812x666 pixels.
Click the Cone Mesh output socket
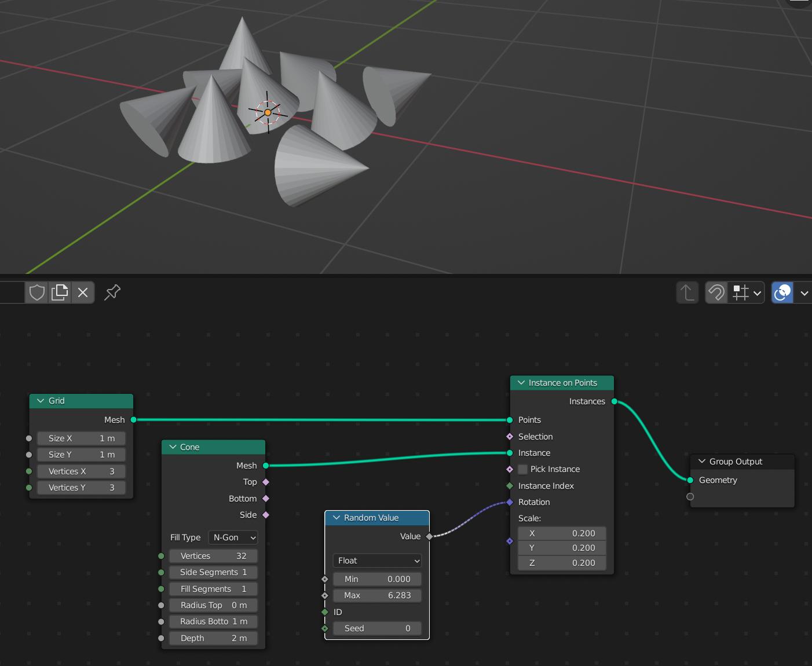[x=266, y=466]
